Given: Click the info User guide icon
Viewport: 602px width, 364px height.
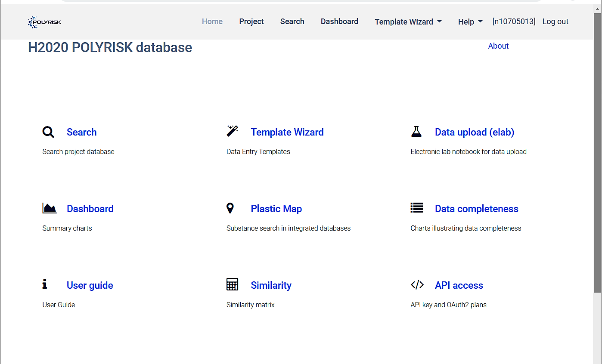Looking at the screenshot, I should 44,284.
